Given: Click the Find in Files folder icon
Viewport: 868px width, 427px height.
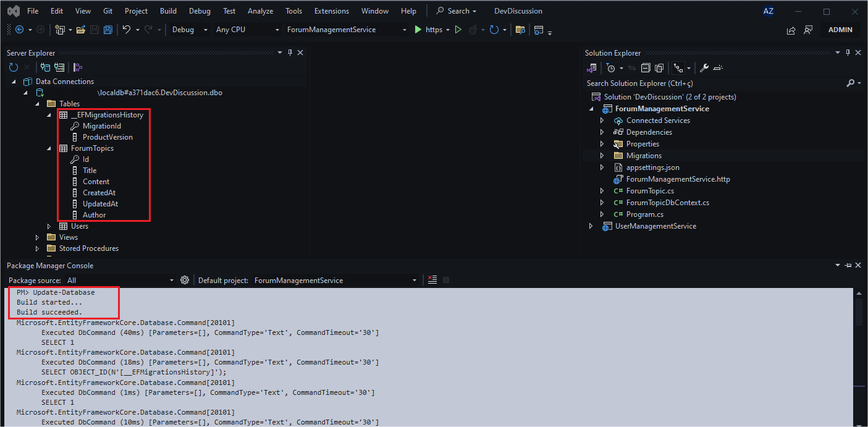Looking at the screenshot, I should tap(520, 30).
